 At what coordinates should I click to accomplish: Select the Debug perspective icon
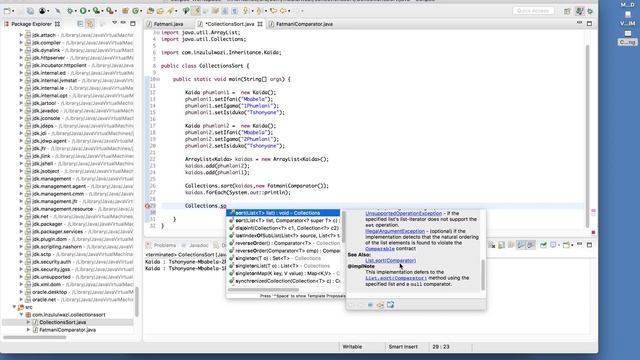[x=590, y=11]
